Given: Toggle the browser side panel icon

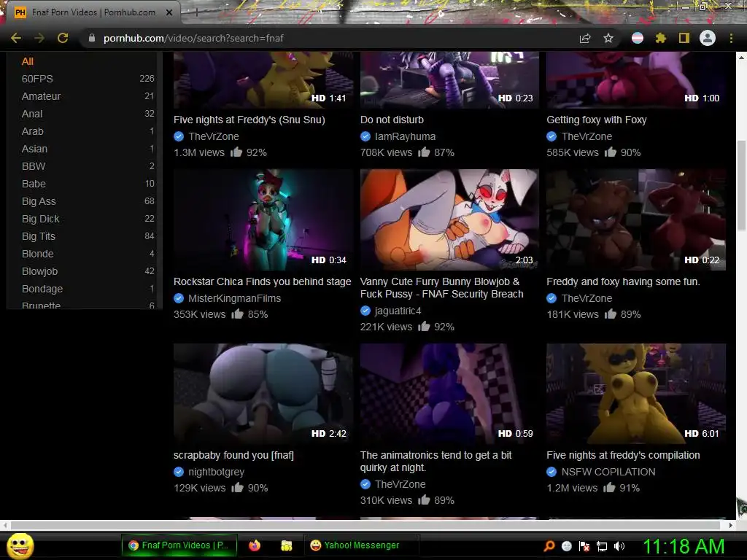Looking at the screenshot, I should 684,38.
